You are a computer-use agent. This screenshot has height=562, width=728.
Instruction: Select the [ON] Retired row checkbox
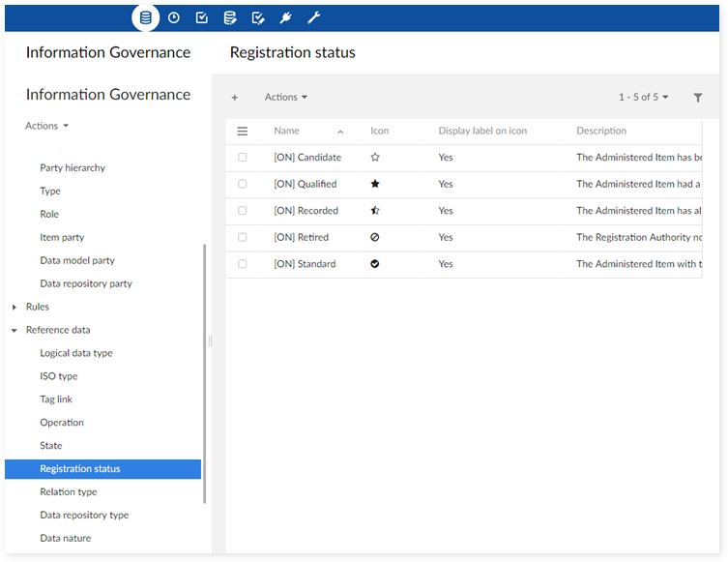click(x=243, y=237)
